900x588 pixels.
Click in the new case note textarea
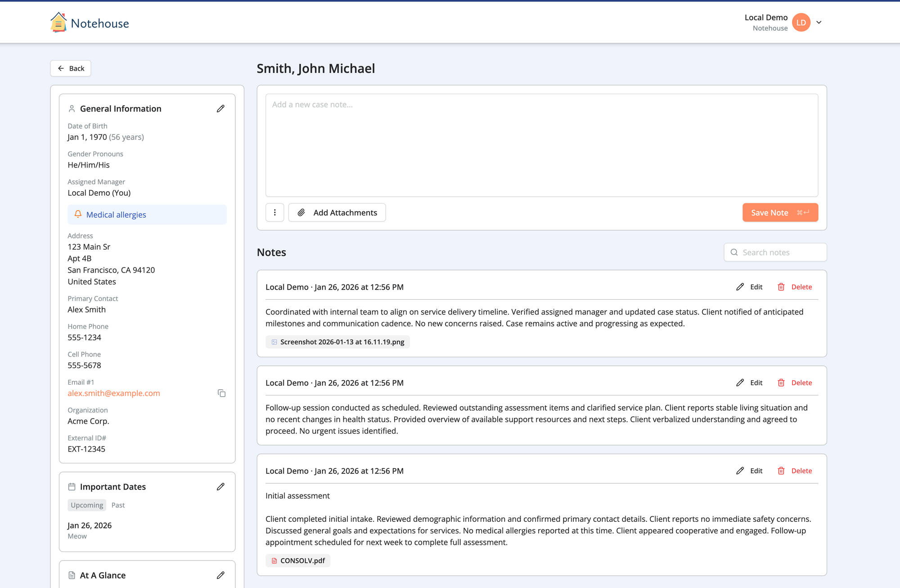click(541, 145)
